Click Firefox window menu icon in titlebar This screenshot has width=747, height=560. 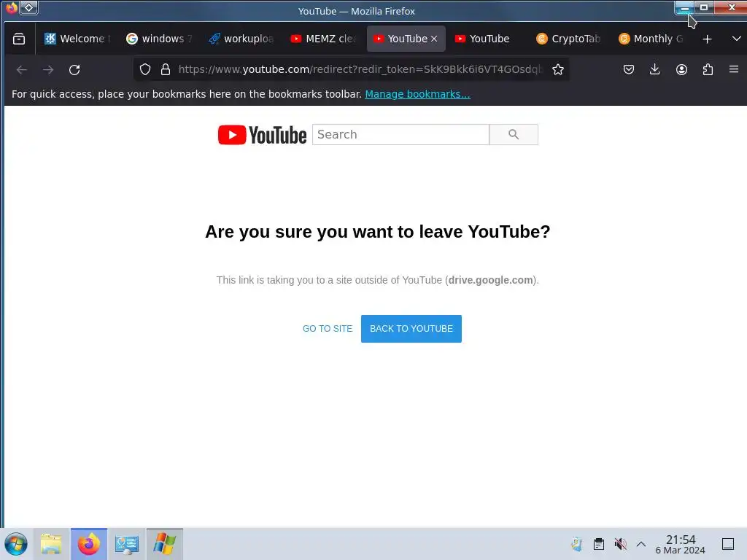click(11, 7)
